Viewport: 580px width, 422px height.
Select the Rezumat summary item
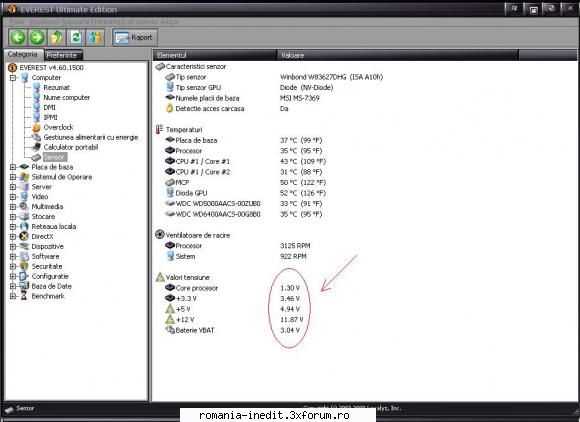pos(57,88)
